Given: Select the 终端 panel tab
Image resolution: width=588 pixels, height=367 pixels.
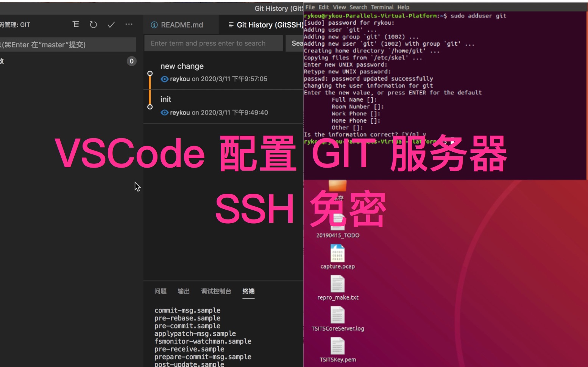Looking at the screenshot, I should [248, 291].
